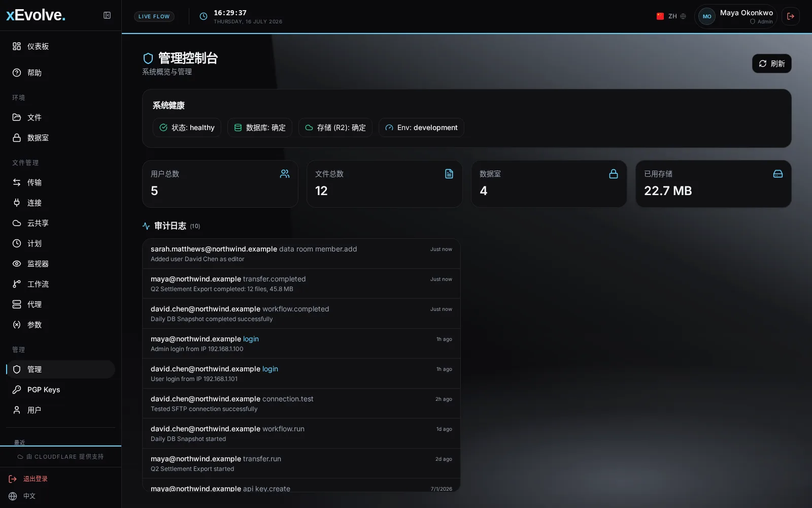Image resolution: width=812 pixels, height=508 pixels.
Task: Click the 管理 shield icon in sidebar
Action: [x=17, y=369]
